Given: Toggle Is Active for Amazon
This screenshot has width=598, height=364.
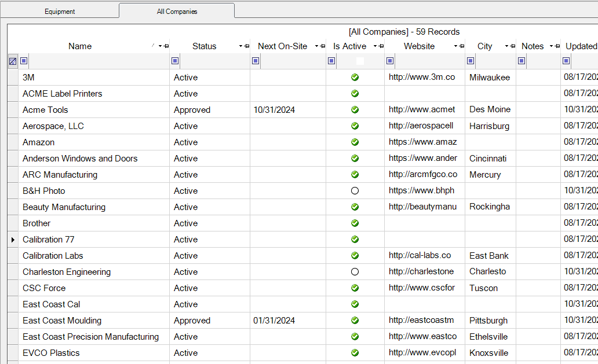Looking at the screenshot, I should tap(355, 142).
